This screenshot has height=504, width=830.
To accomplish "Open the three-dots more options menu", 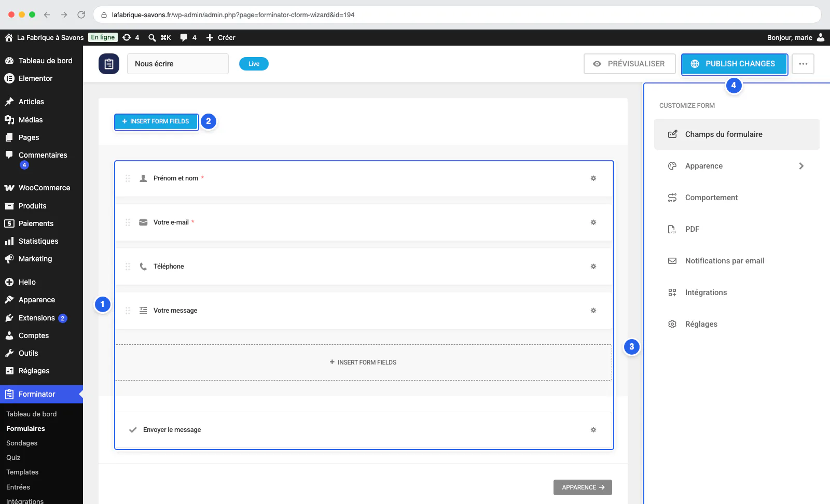I will click(803, 64).
